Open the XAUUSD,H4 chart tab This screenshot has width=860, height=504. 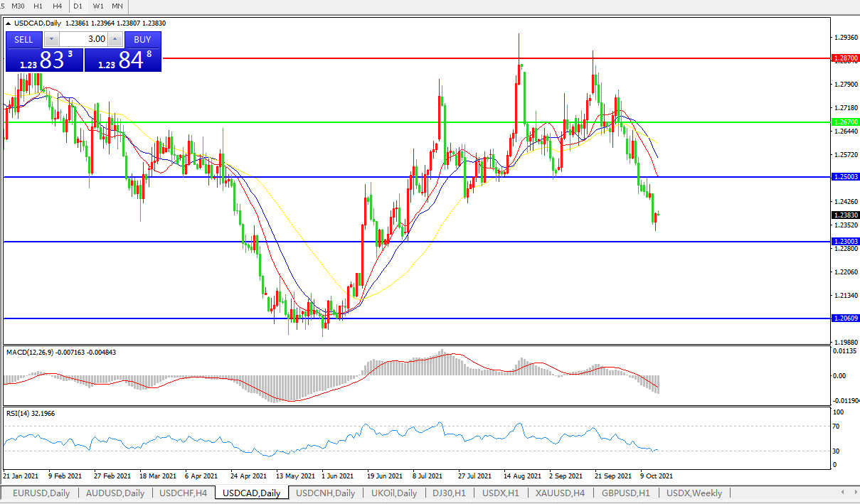561,493
